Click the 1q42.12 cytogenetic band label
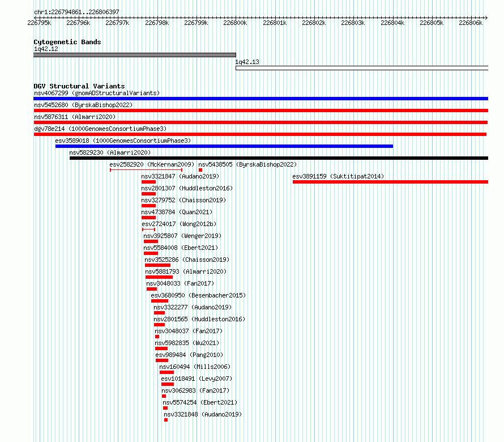The width and height of the screenshot is (504, 442). [x=46, y=49]
